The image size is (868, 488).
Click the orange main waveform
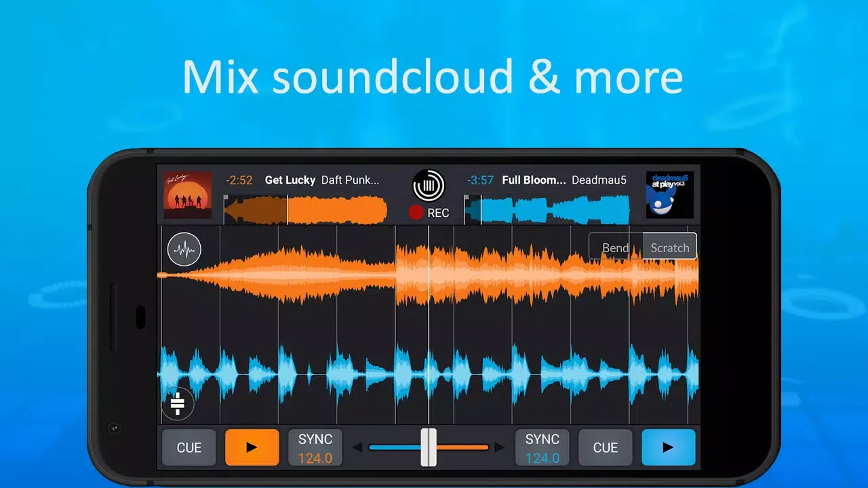[429, 274]
